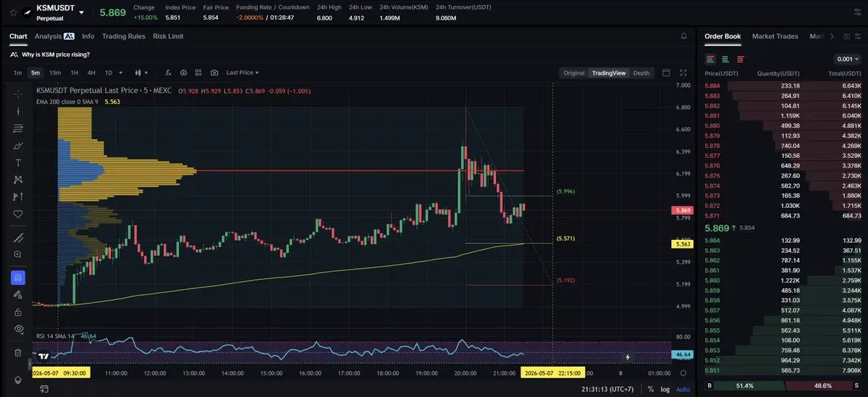The image size is (868, 397).
Task: Switch chart to 1H timeframe
Action: click(x=74, y=72)
